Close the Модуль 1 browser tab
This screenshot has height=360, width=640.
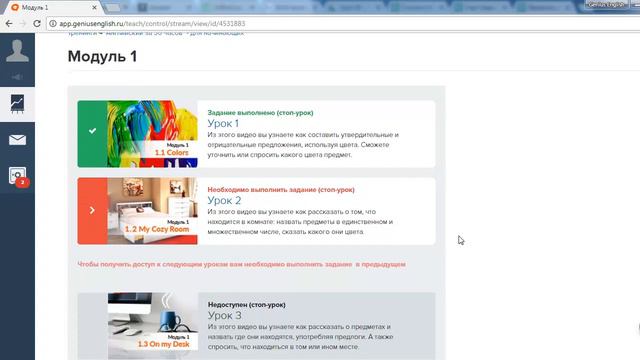point(94,7)
